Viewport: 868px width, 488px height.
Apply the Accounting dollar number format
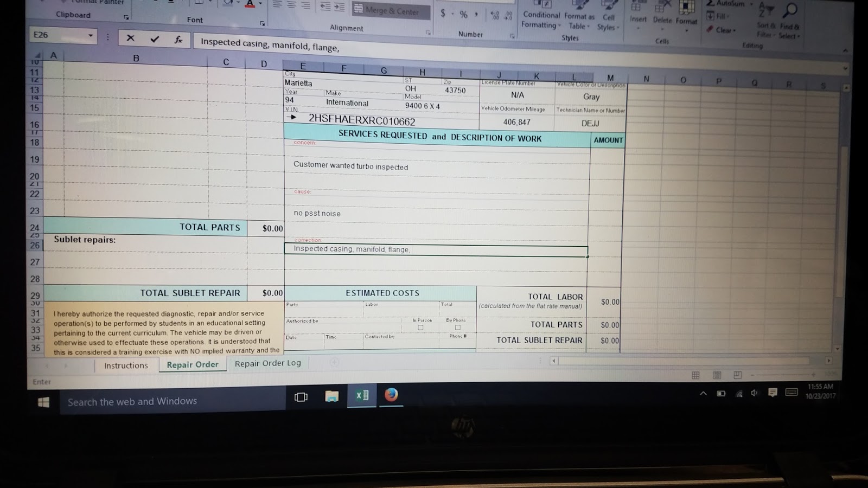[443, 12]
